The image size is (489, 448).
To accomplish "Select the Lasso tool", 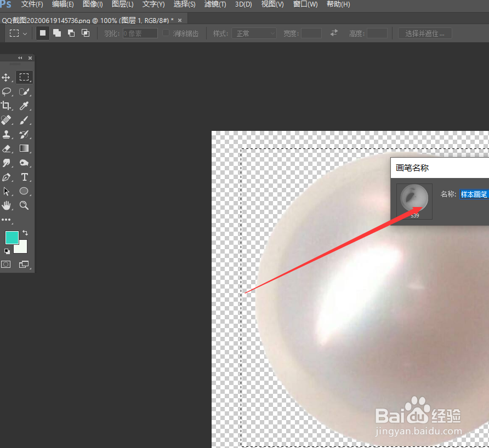I will coord(6,91).
